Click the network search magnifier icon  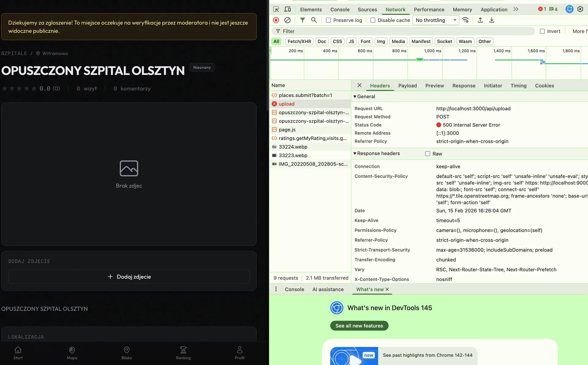click(x=314, y=20)
